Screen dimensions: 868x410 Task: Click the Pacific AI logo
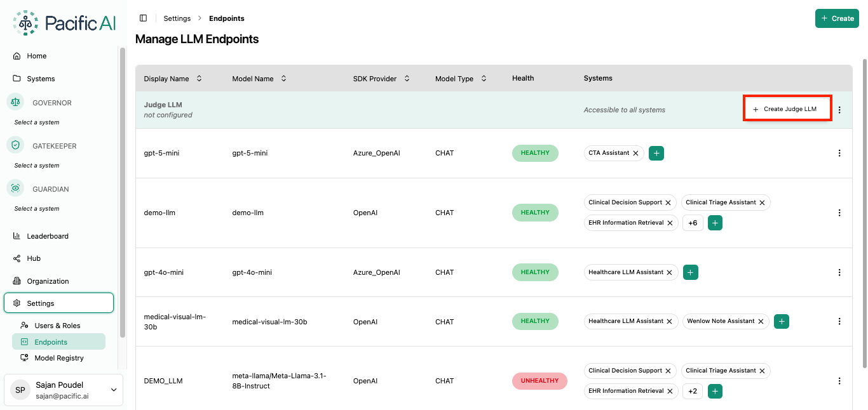pos(65,23)
